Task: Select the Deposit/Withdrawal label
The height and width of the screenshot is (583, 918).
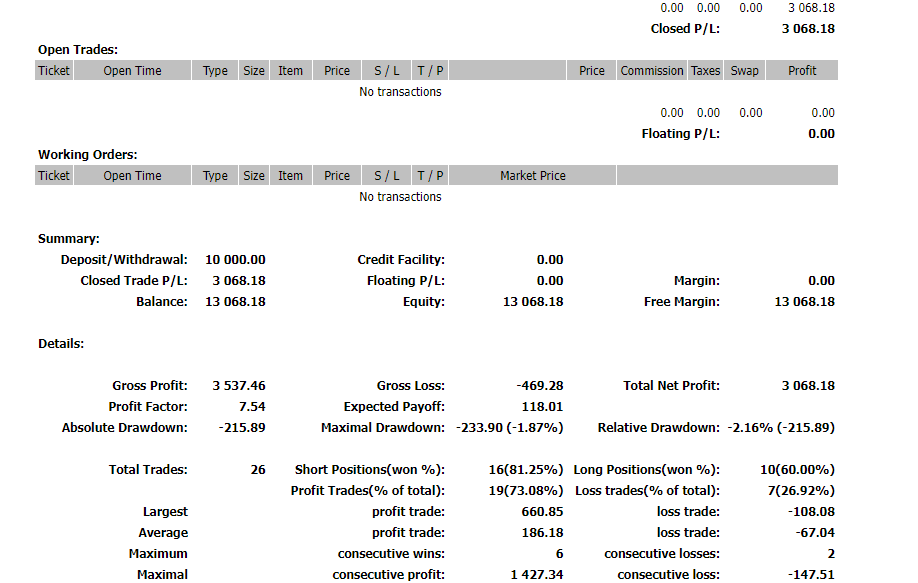Action: click(x=124, y=260)
